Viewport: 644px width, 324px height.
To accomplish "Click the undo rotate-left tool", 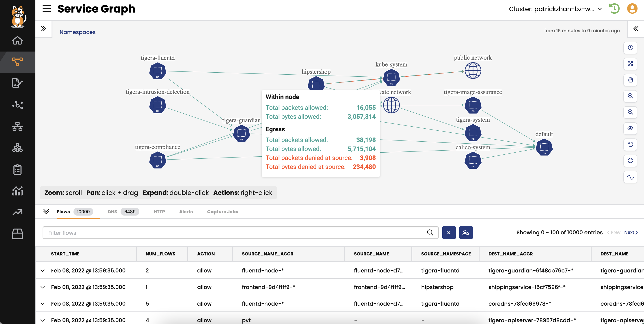I will pyautogui.click(x=630, y=145).
